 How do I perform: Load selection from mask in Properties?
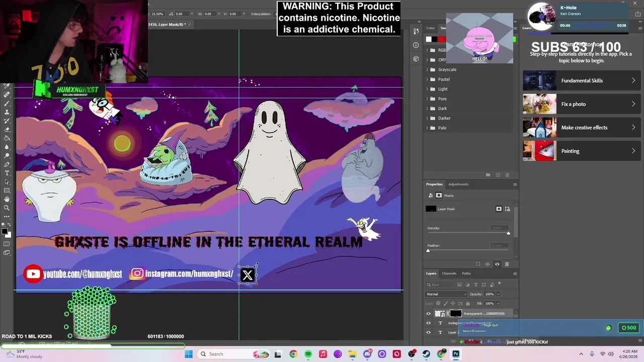478,264
